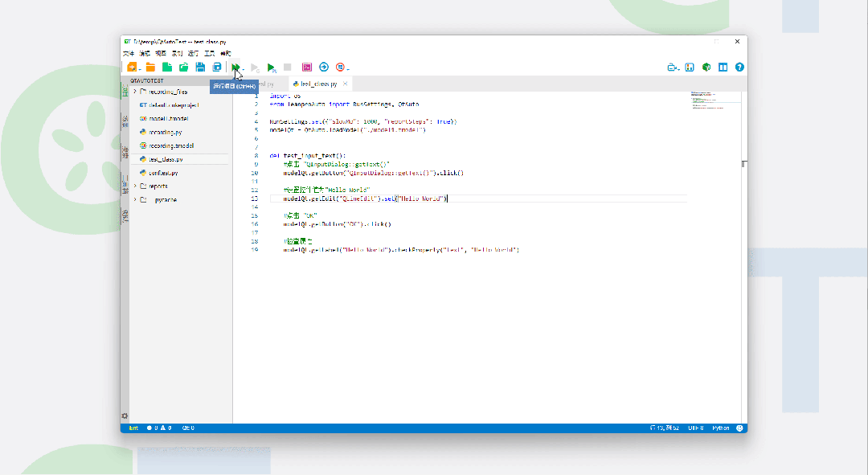Viewport: 868px width, 475px height.
Task: Select the third vertical sidebar tab
Action: (x=125, y=152)
